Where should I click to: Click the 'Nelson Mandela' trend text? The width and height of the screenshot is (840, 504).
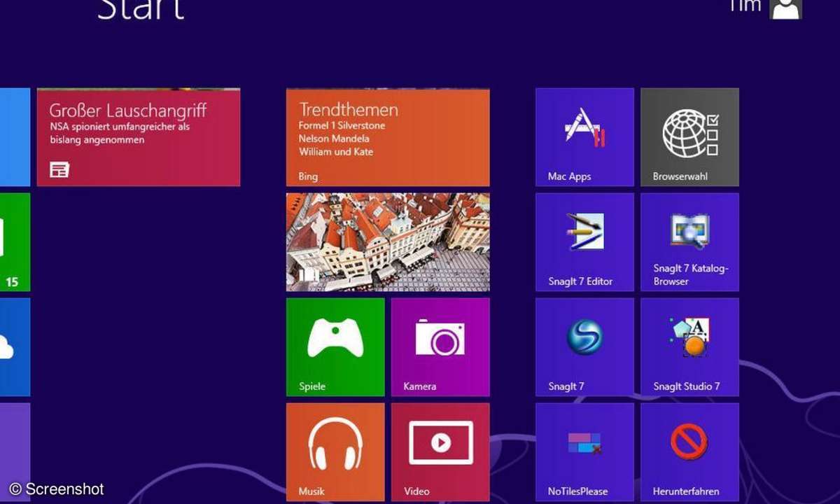(x=334, y=139)
